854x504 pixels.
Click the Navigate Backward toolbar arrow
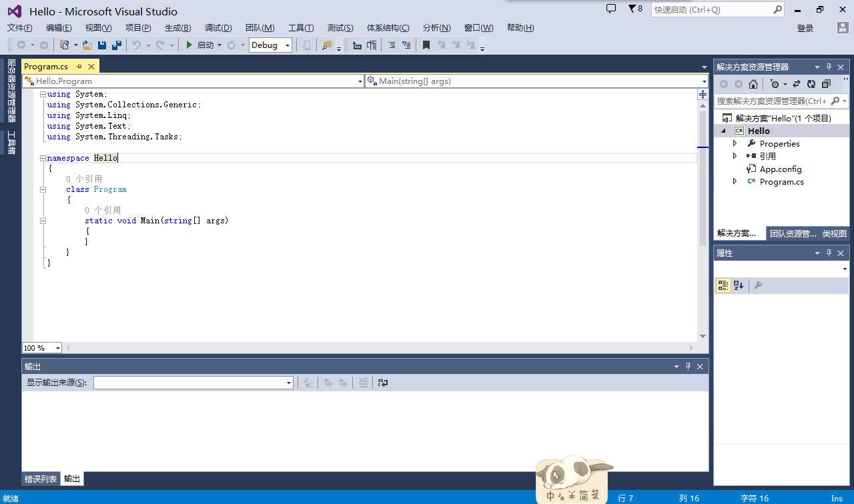[21, 45]
